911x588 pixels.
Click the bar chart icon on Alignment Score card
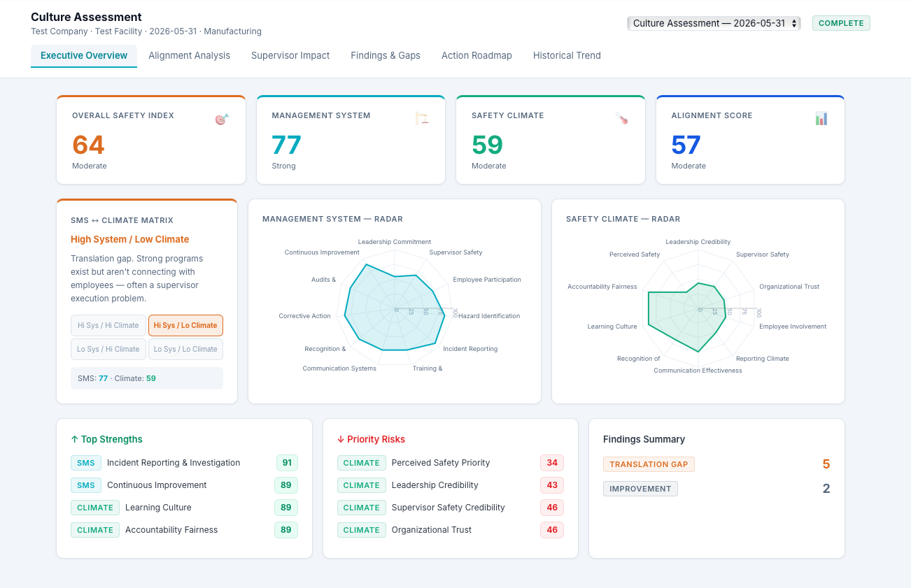821,119
